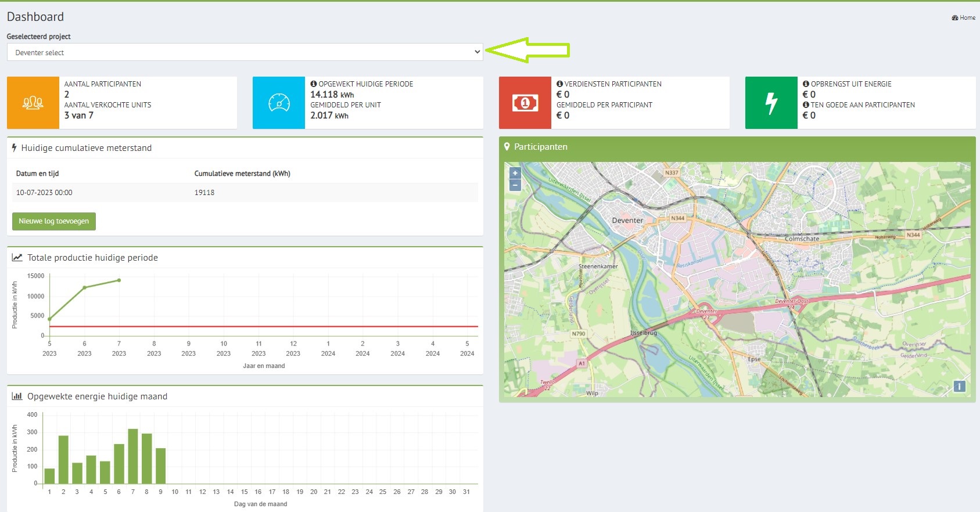This screenshot has height=512, width=980.
Task: Click the blue speedometer gauge icon
Action: click(x=279, y=103)
